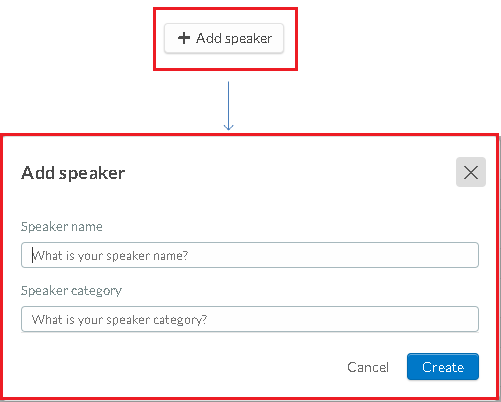Click placeholder 'What is your speaker category?'

pos(119,320)
